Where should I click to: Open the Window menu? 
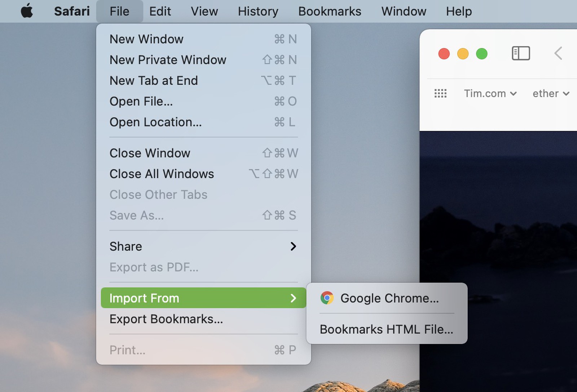tap(403, 11)
